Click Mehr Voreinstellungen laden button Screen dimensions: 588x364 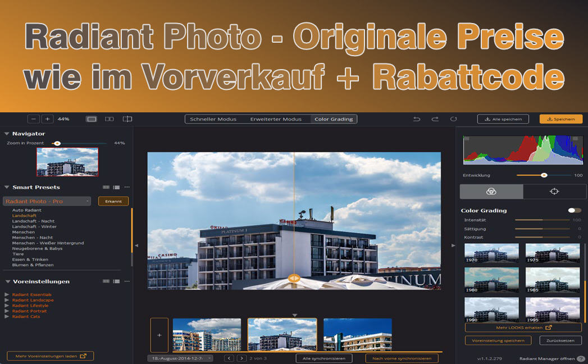point(50,356)
